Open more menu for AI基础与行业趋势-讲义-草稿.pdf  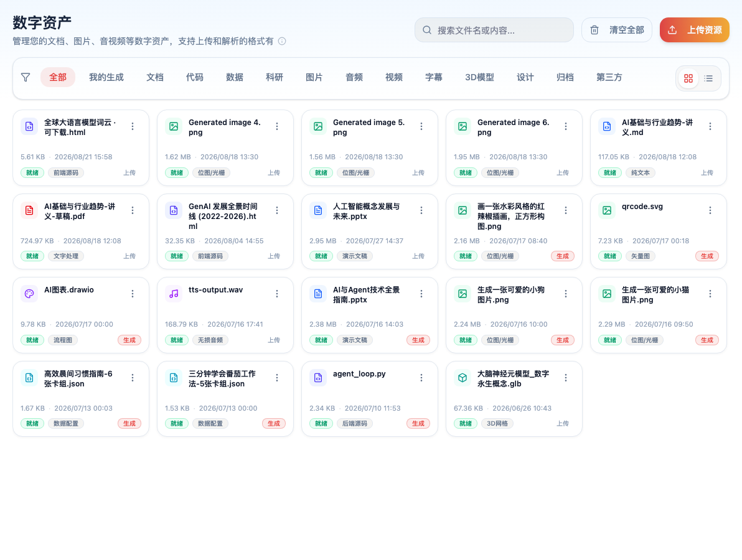tap(133, 210)
